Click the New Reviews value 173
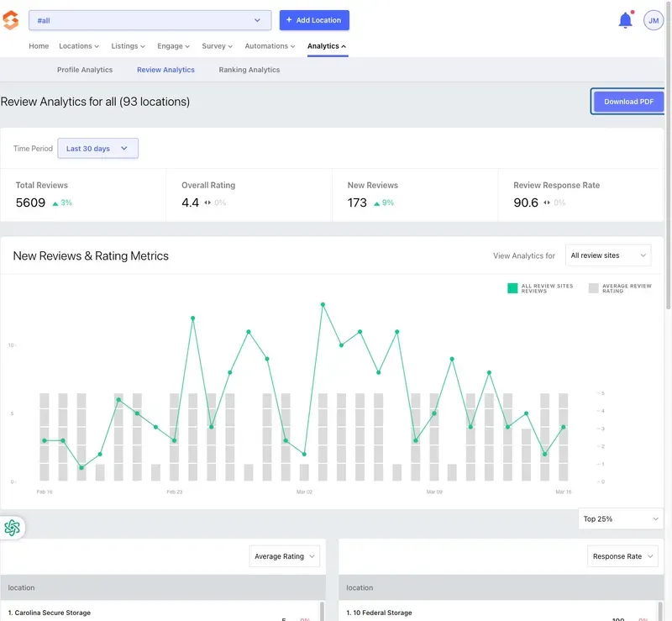Viewport: 672px width, 621px height. click(357, 203)
